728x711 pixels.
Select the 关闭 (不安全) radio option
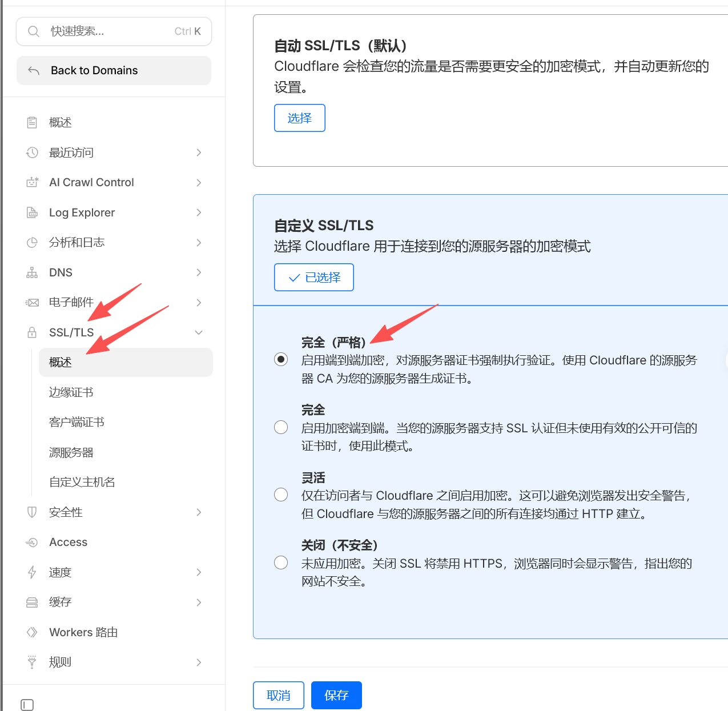tap(281, 563)
